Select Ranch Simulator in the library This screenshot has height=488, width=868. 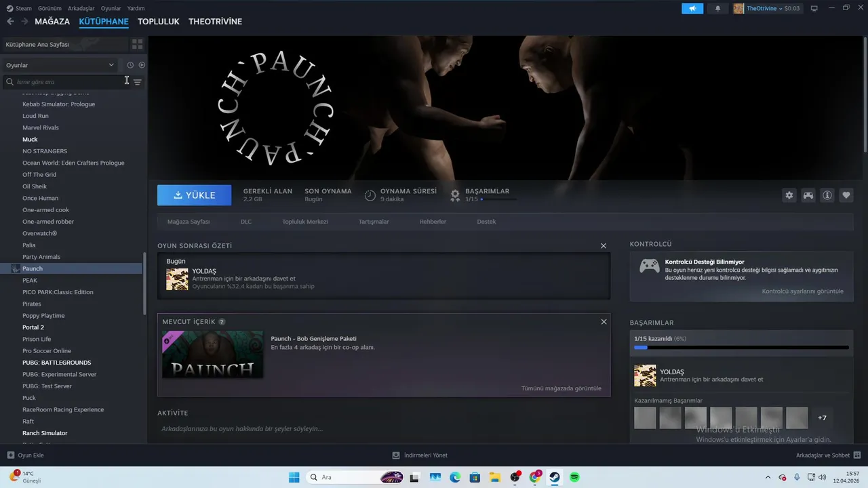pyautogui.click(x=45, y=433)
